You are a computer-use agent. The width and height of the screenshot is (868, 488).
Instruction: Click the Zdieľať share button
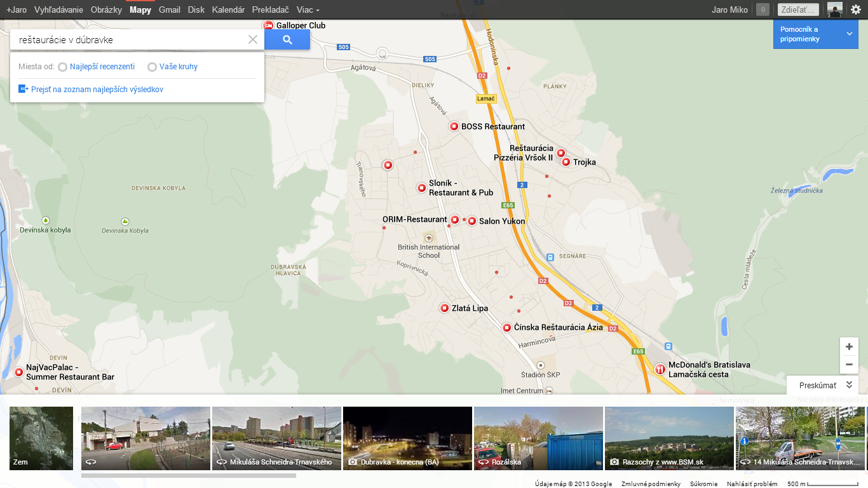point(798,10)
